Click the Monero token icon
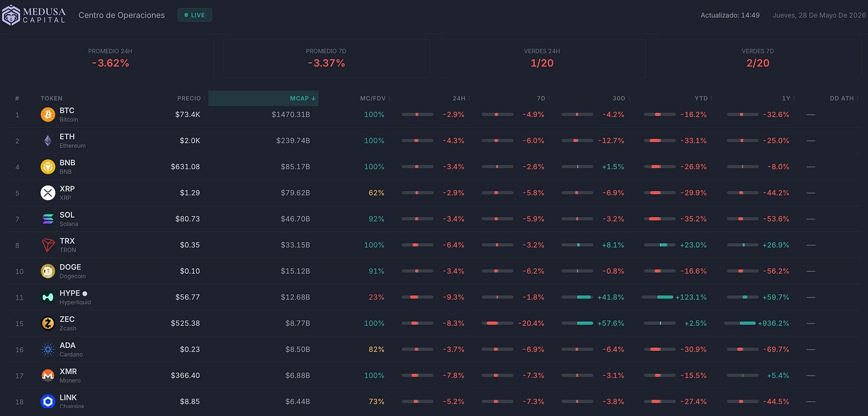Viewport: 868px width, 416px height. point(48,375)
